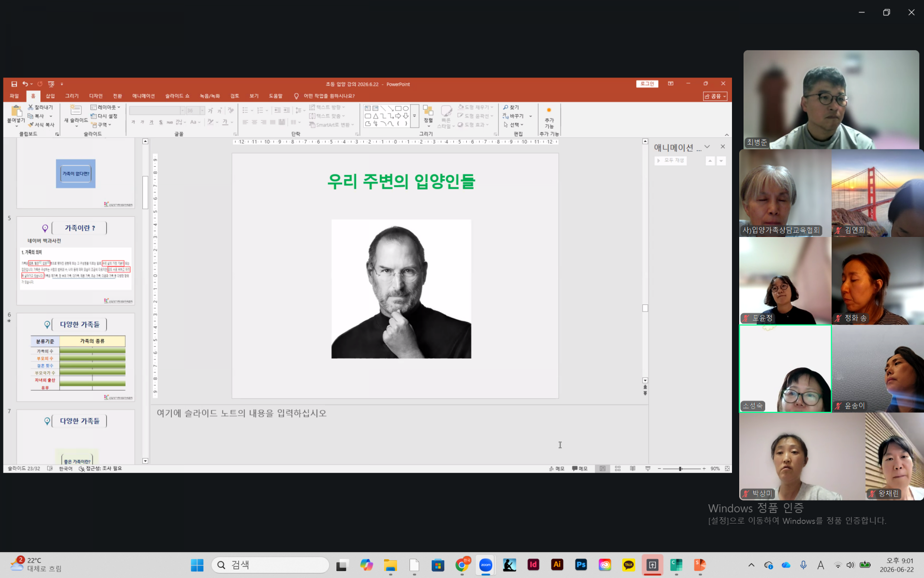Open the Arrange (정렬) dropdown
Screen dimensions: 924x578
click(428, 117)
